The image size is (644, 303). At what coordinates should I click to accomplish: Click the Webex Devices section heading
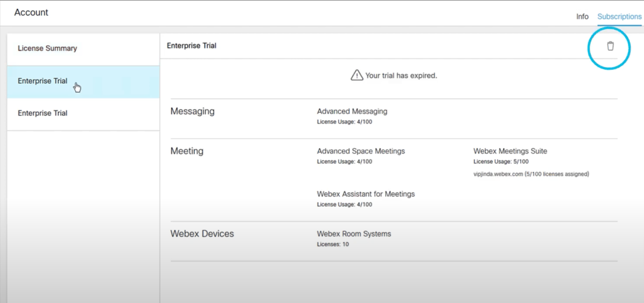(202, 234)
